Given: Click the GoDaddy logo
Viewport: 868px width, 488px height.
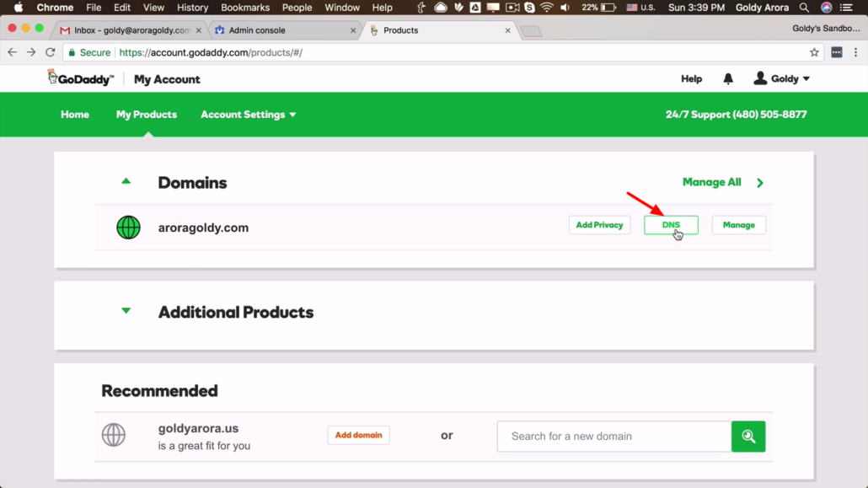Looking at the screenshot, I should point(80,78).
